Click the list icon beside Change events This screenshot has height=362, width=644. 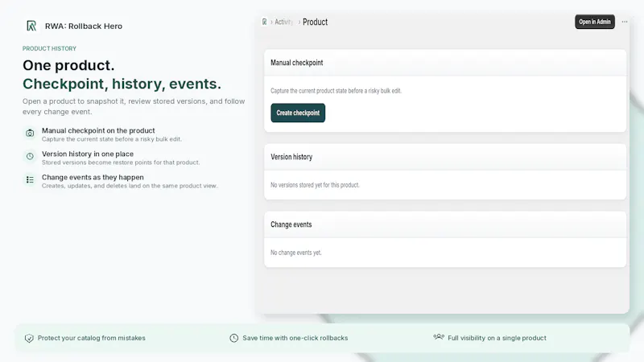coord(30,179)
